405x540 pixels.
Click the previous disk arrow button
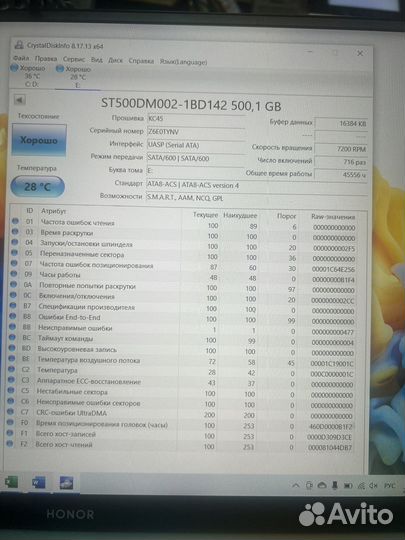pyautogui.click(x=20, y=100)
